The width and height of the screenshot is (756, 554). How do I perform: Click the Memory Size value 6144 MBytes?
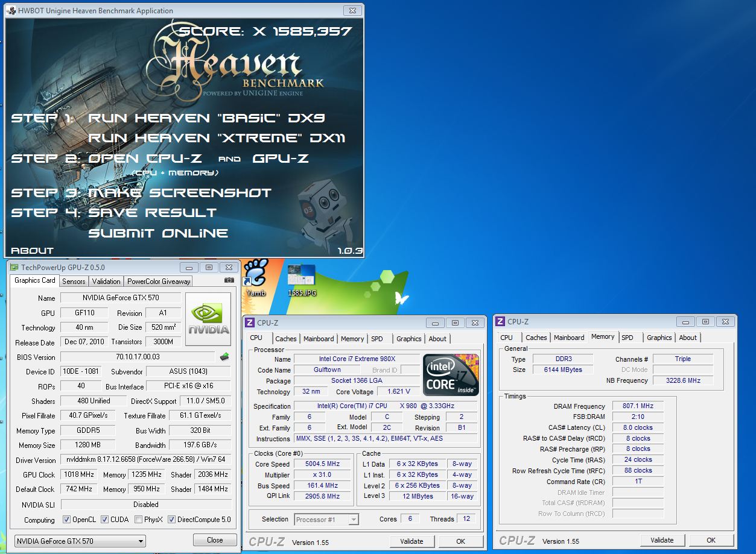click(564, 370)
